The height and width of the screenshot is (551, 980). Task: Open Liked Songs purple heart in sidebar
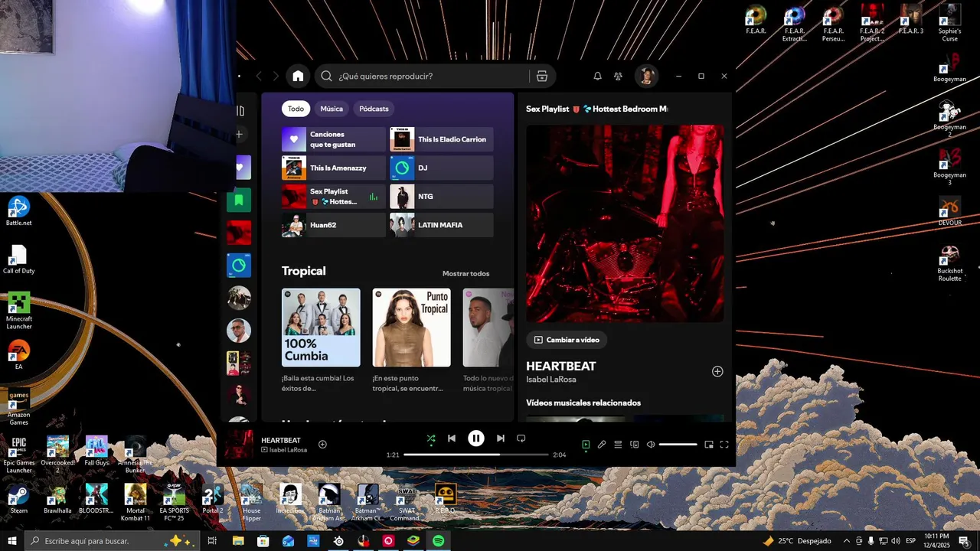242,167
